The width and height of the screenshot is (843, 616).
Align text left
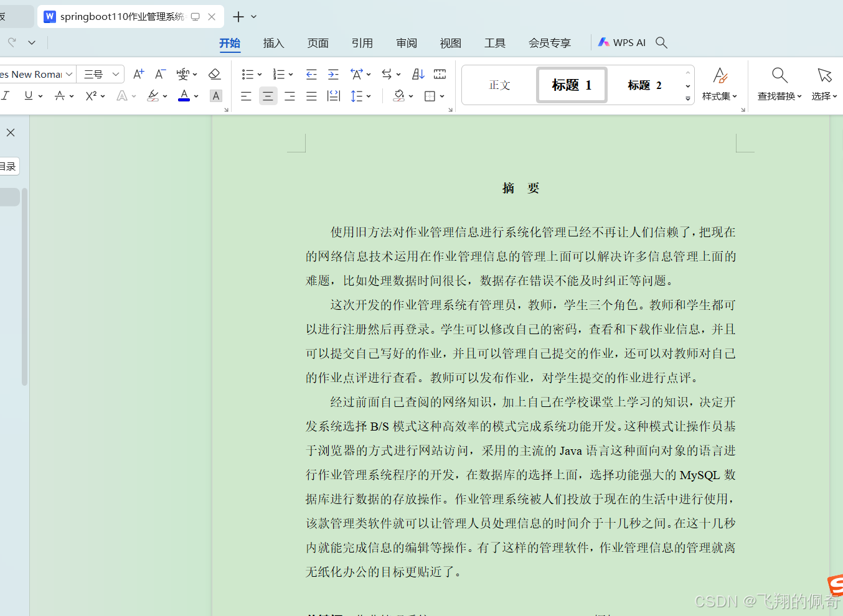click(246, 96)
